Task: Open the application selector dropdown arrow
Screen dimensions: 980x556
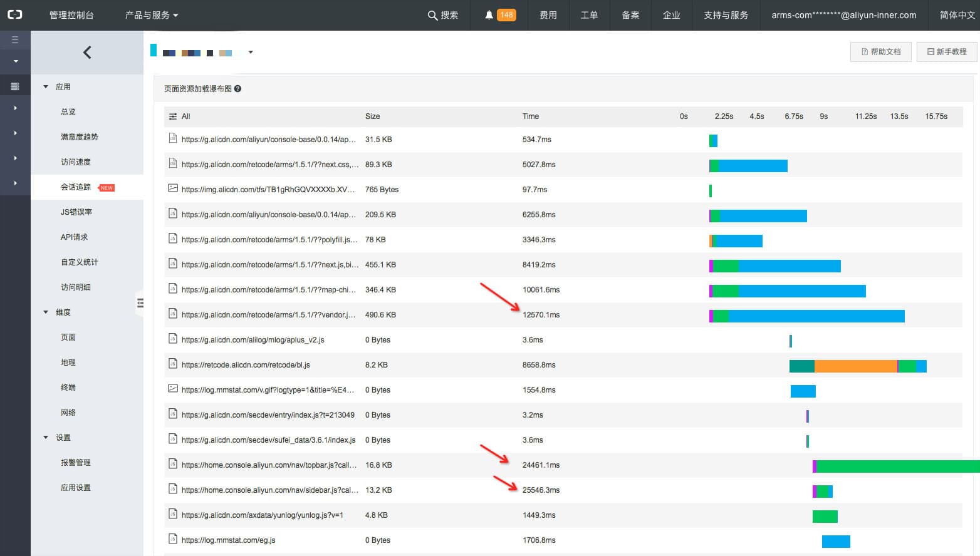Action: 251,52
